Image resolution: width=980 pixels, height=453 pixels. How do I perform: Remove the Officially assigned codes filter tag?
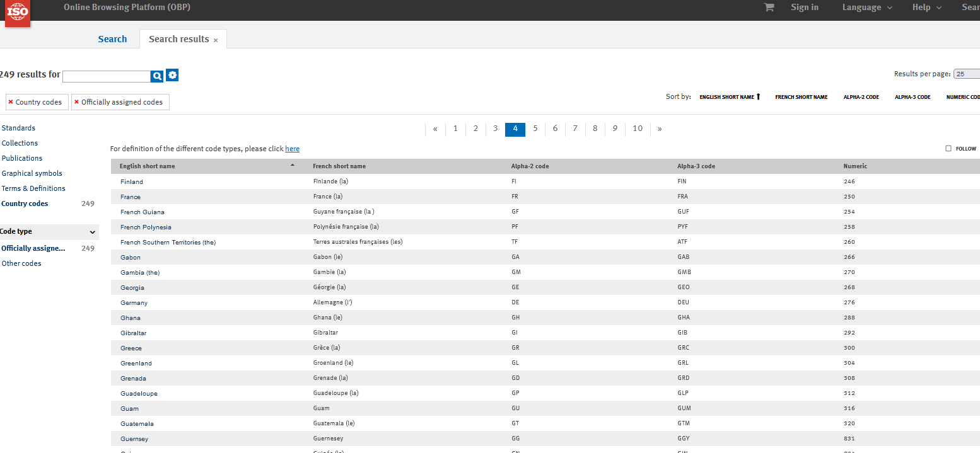coord(76,102)
